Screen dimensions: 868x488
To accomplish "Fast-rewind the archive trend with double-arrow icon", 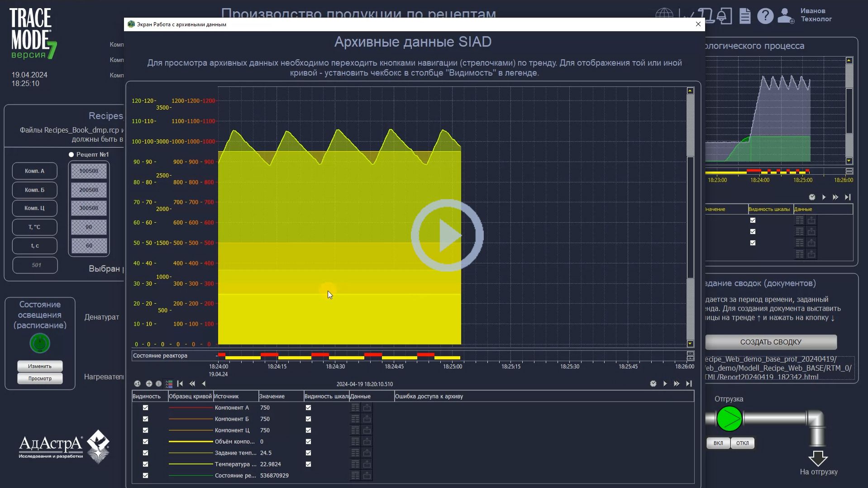I will 192,383.
